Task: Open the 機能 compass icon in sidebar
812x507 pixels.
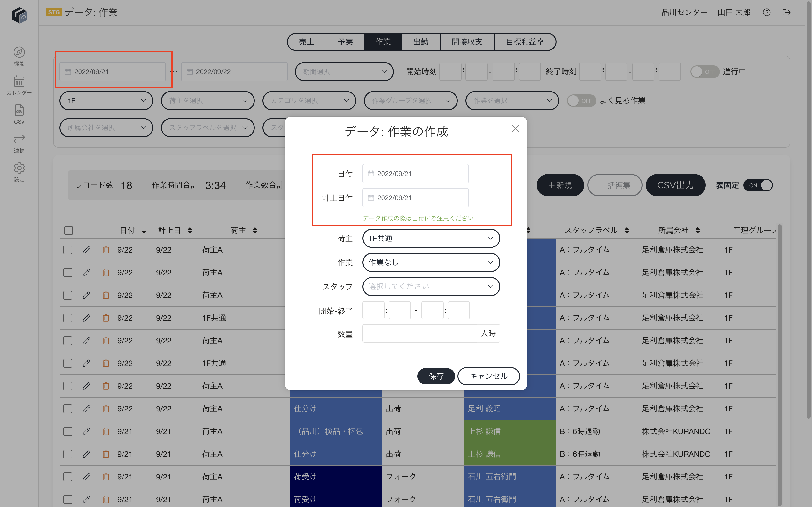Action: click(x=19, y=52)
